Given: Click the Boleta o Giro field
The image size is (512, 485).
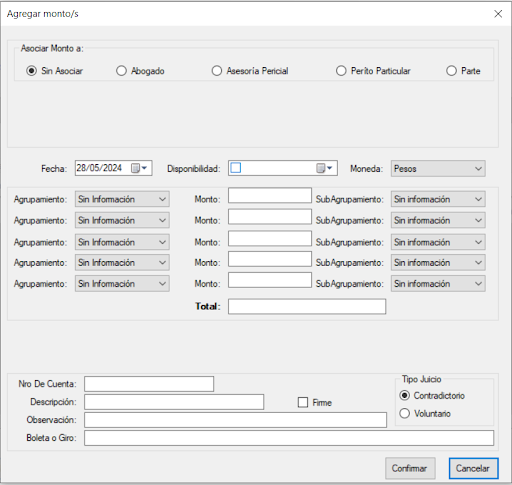Looking at the screenshot, I should point(289,438).
